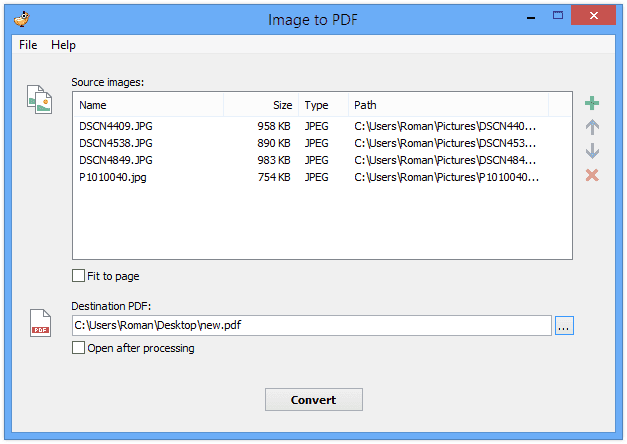
Task: Click the Destination PDF path field
Action: click(x=312, y=326)
